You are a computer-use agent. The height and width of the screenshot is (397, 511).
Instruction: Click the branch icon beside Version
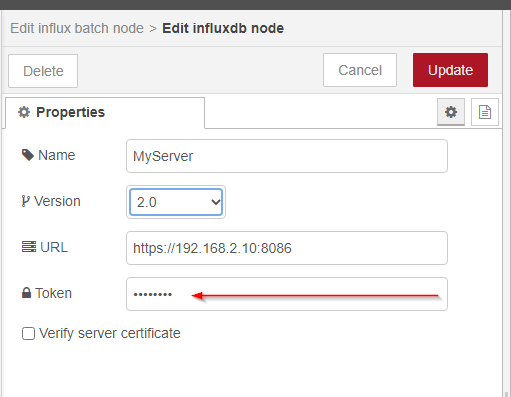(26, 201)
